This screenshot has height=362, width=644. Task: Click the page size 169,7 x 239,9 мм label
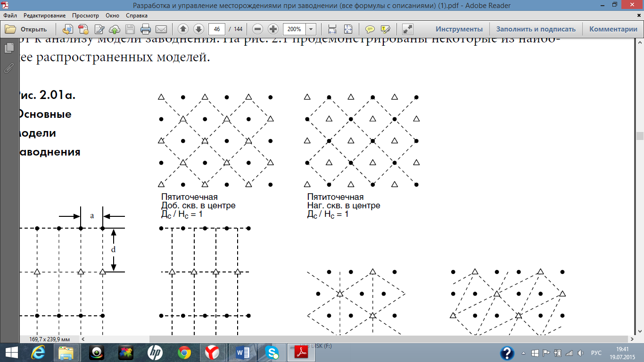click(50, 339)
